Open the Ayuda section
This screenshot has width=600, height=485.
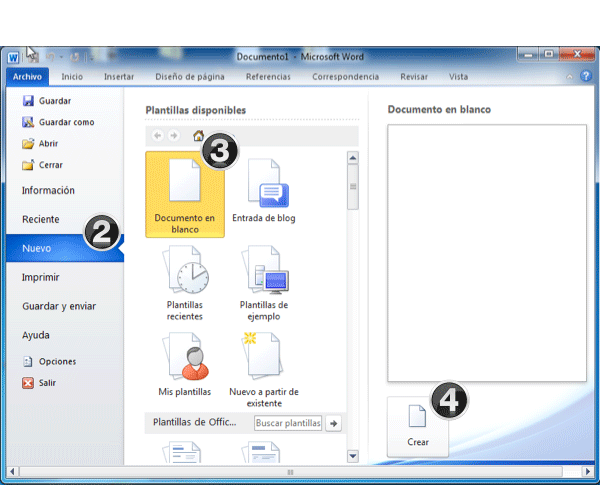point(36,335)
